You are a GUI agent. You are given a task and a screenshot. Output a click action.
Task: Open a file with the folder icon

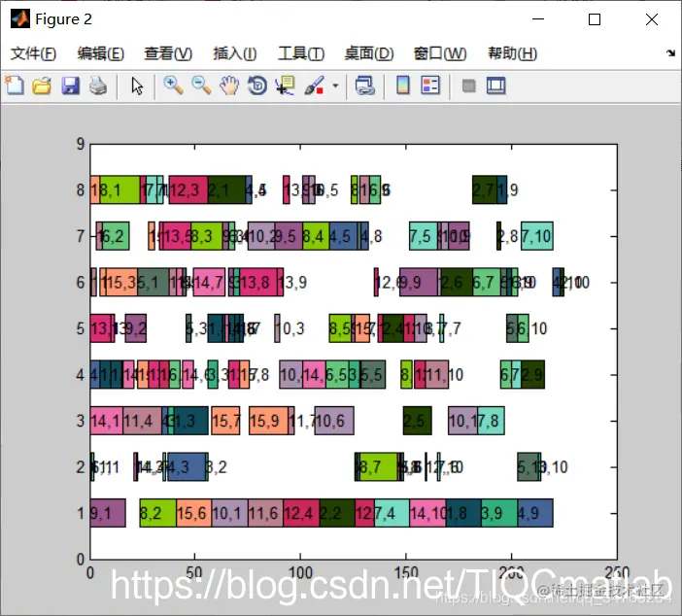42,86
